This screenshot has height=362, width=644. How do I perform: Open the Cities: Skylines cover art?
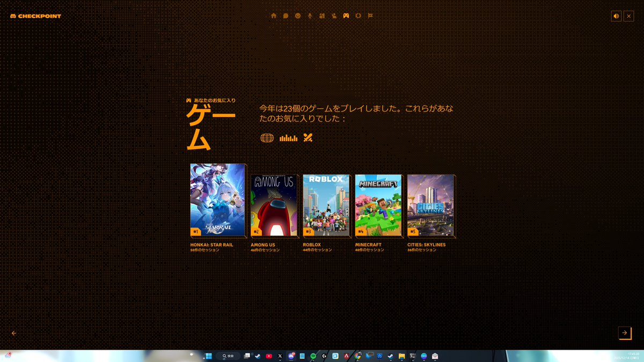(431, 205)
